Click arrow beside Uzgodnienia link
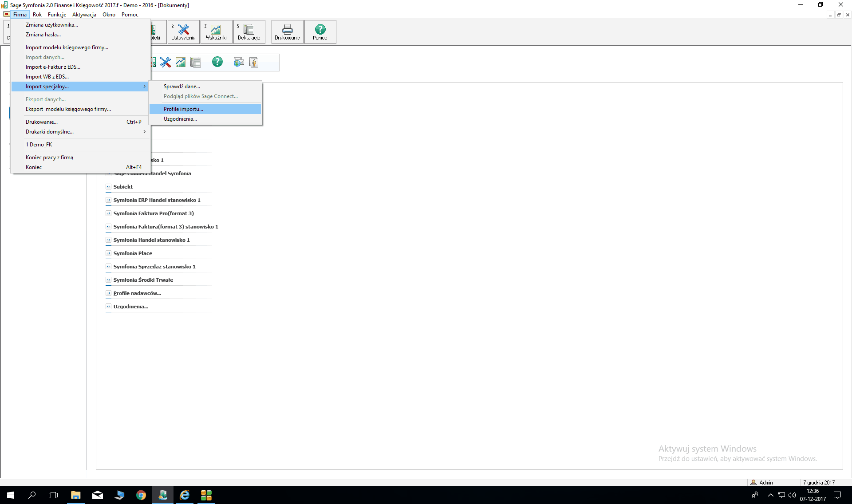This screenshot has height=504, width=852. tap(108, 307)
